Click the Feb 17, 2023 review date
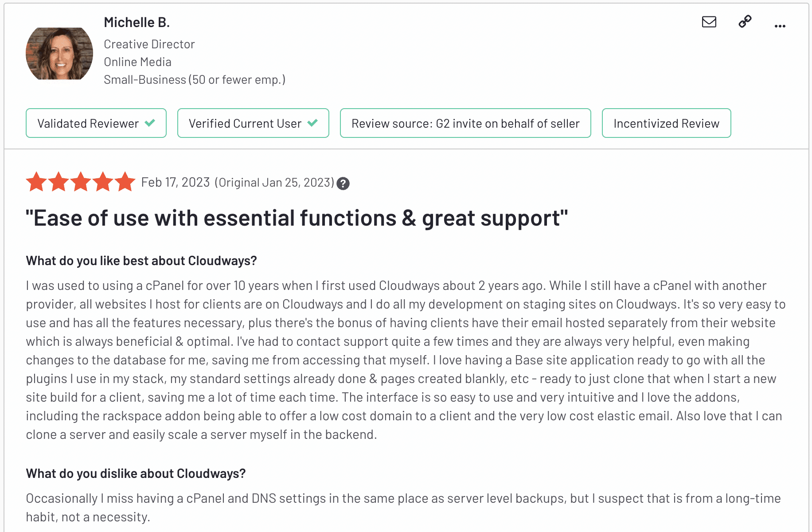The image size is (812, 532). click(x=176, y=183)
